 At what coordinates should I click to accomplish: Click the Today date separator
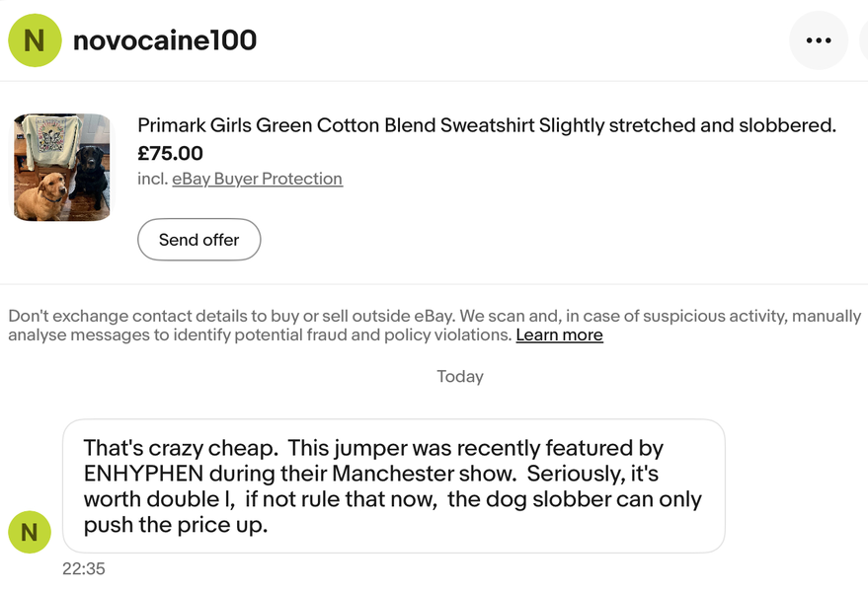(460, 376)
